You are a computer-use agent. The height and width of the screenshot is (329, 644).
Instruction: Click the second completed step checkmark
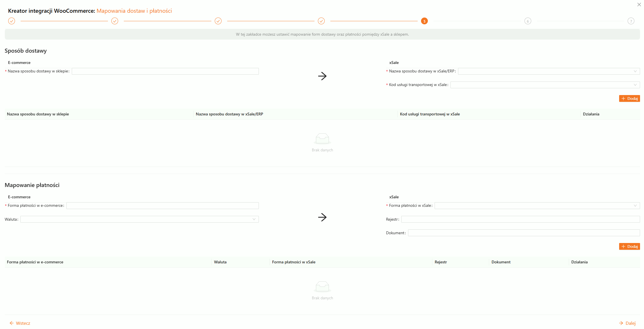115,21
